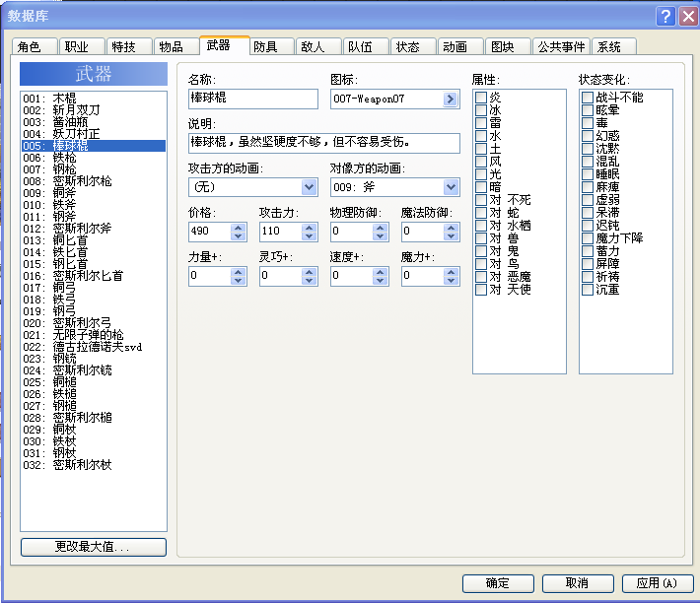Close the 数据库 dialog window
This screenshot has width=700, height=603.
(688, 17)
